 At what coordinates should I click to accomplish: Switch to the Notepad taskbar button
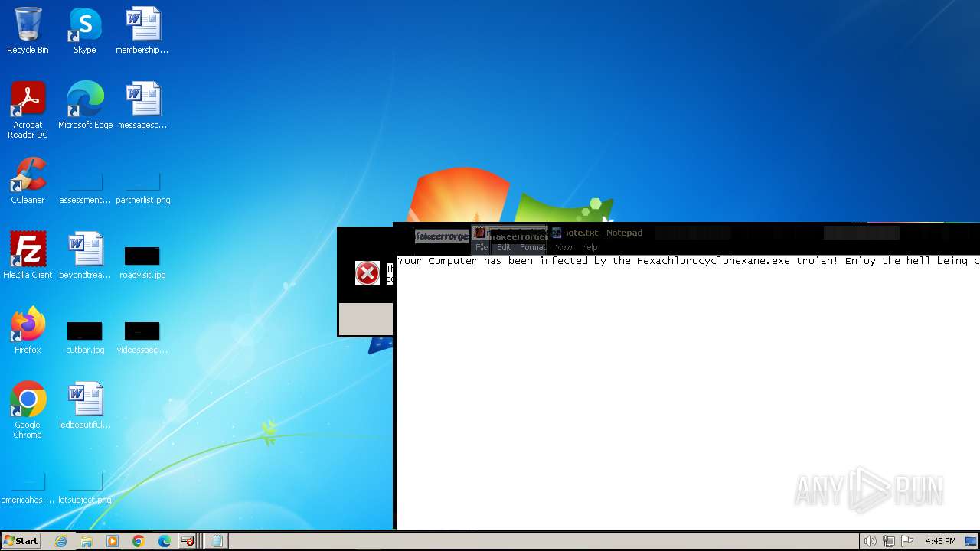point(217,541)
